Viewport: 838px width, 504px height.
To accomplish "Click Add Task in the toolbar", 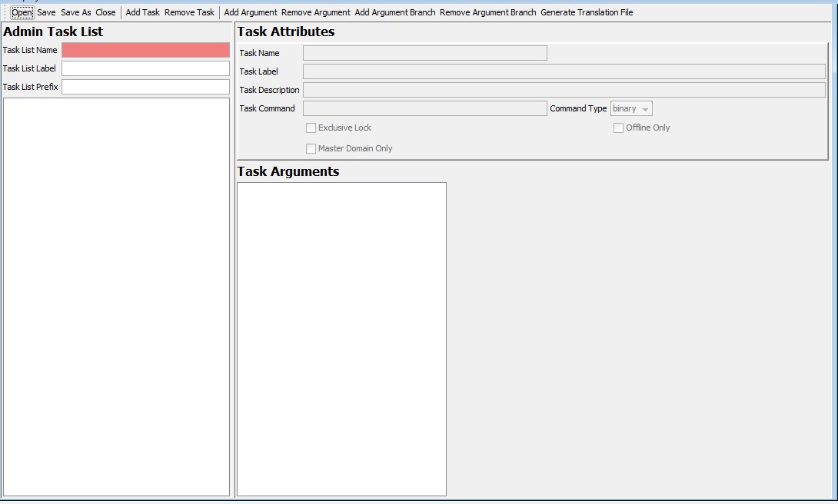I will pos(143,12).
